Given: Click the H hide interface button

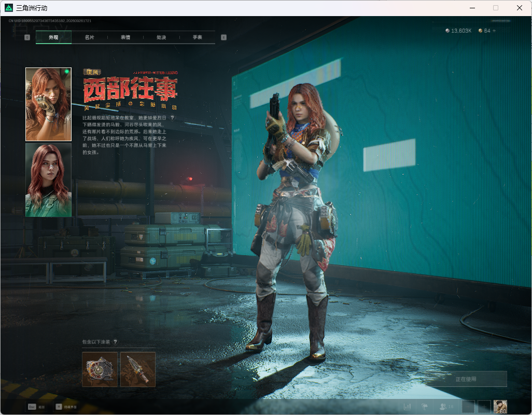Looking at the screenshot, I should (x=66, y=407).
